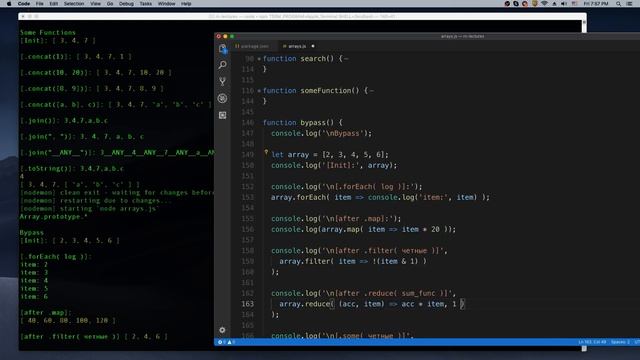Click the red round menu bar status icon
This screenshot has height=360, width=640.
(x=525, y=4)
